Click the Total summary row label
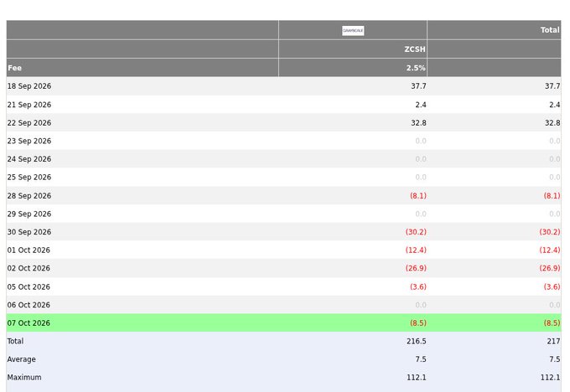The width and height of the screenshot is (570, 392). click(15, 341)
